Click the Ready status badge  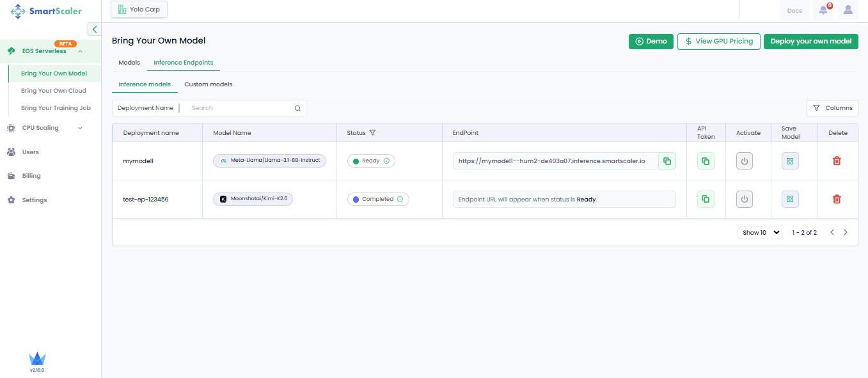pos(371,161)
